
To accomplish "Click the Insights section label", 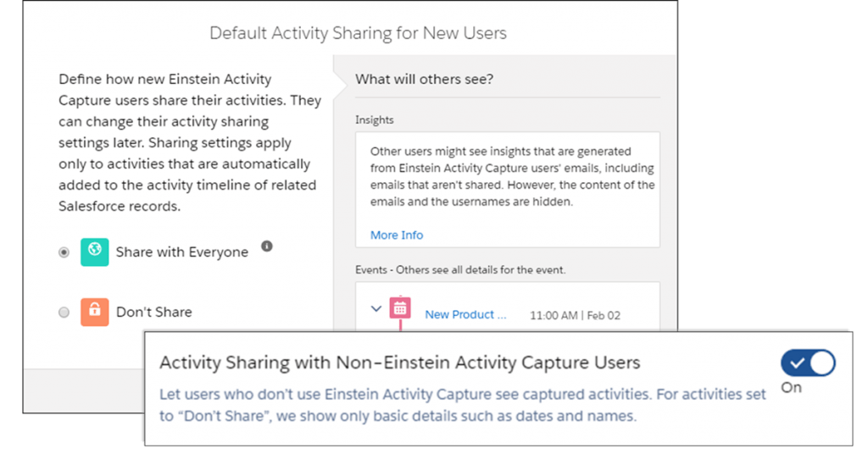I will coord(375,120).
